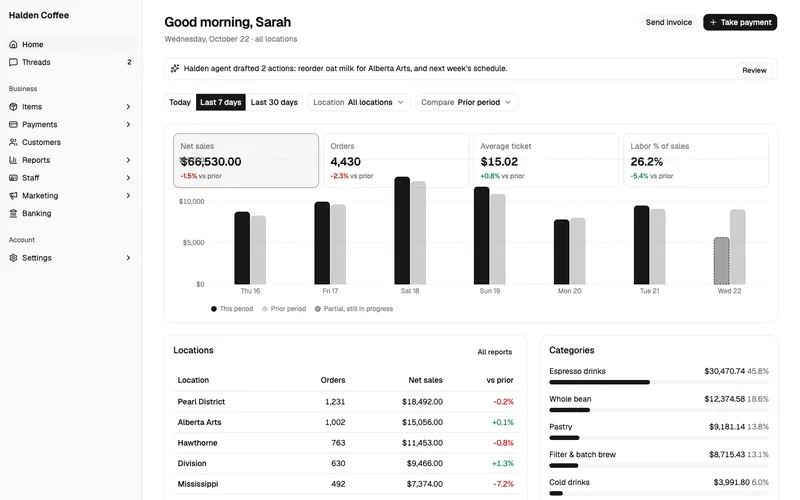Click the Wed 22 dashed partial bar
This screenshot has height=500, width=800.
[x=721, y=261]
